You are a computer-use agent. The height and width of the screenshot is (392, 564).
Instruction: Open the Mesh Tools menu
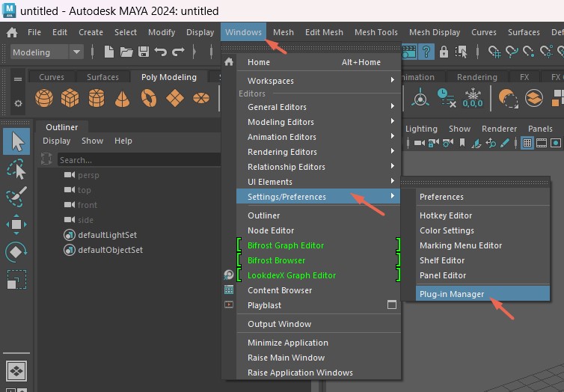click(x=376, y=32)
